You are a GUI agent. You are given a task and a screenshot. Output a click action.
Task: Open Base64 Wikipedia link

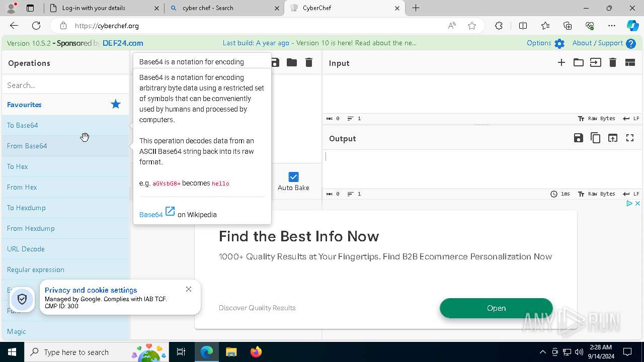point(151,215)
